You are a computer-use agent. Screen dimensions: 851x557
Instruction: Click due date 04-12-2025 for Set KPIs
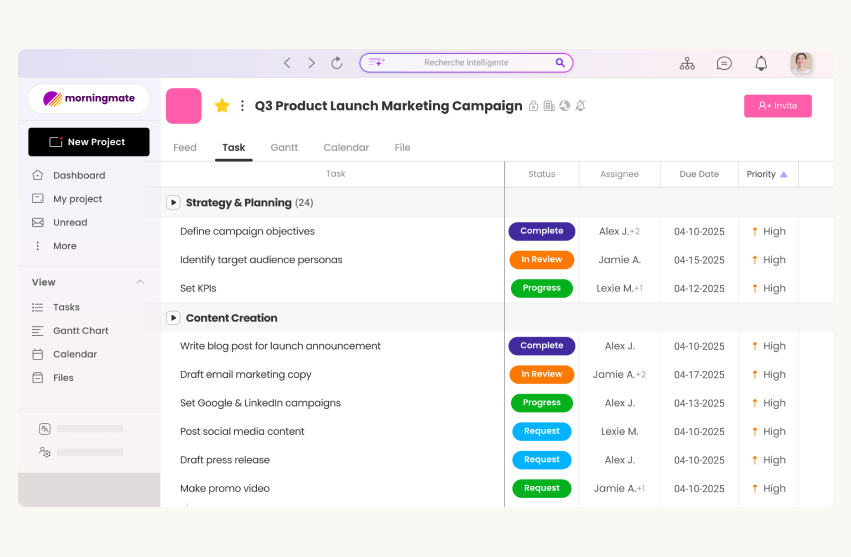[699, 289]
